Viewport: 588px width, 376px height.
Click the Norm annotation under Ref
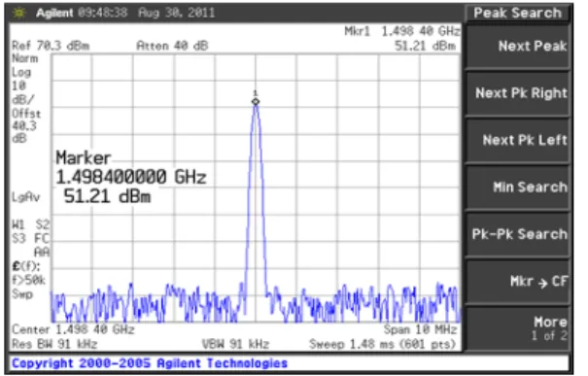coord(24,58)
